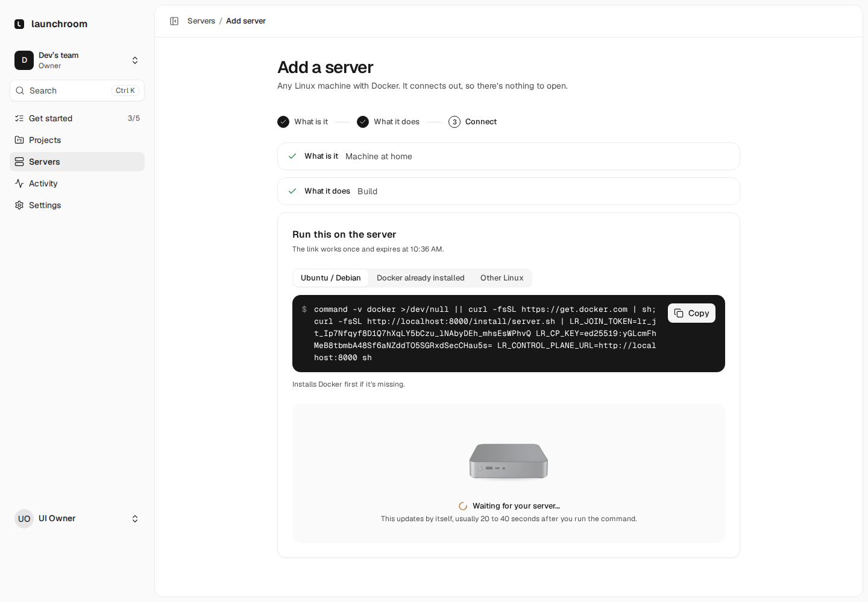868x602 pixels.
Task: Click the Dev's team avatar D
Action: pyautogui.click(x=24, y=60)
